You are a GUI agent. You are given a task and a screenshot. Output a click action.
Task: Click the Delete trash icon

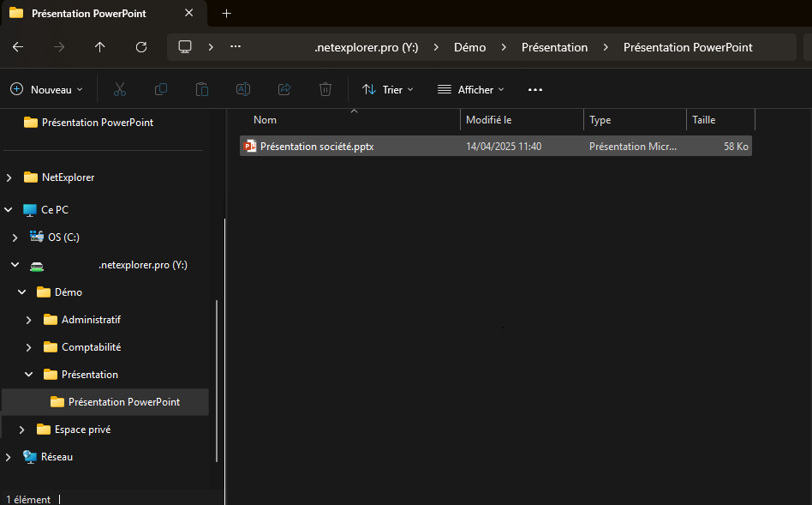pyautogui.click(x=325, y=90)
